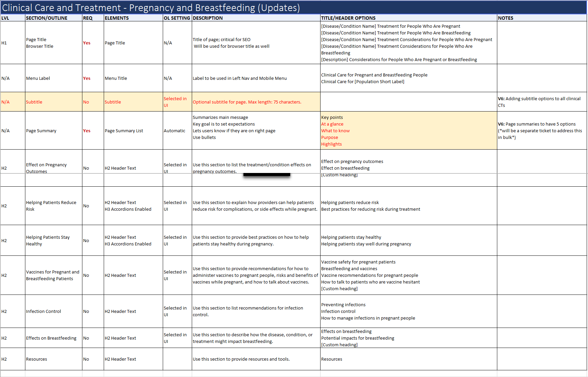The image size is (588, 377).
Task: Select 'Use this section to provide resources and tools.'
Action: point(256,359)
